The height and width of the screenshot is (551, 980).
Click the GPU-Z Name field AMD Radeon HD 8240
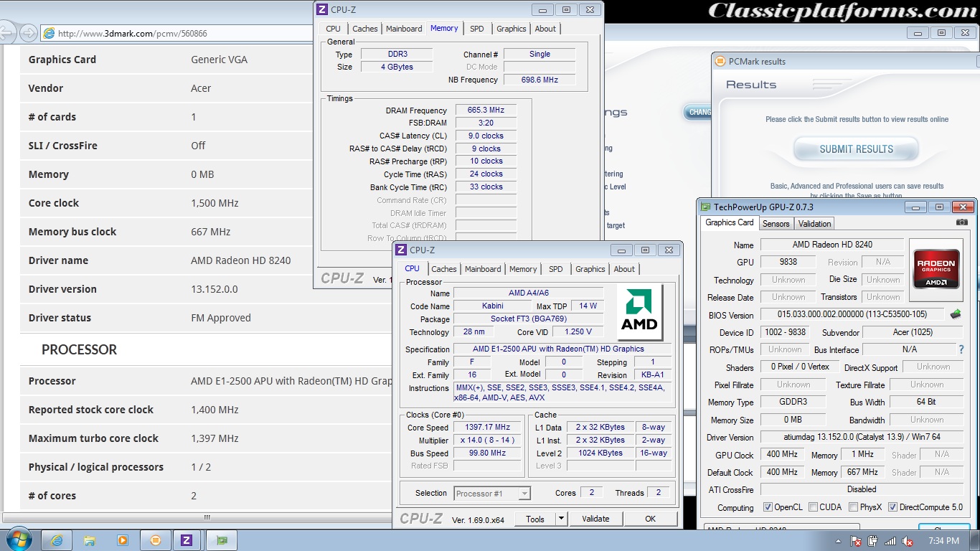point(832,245)
